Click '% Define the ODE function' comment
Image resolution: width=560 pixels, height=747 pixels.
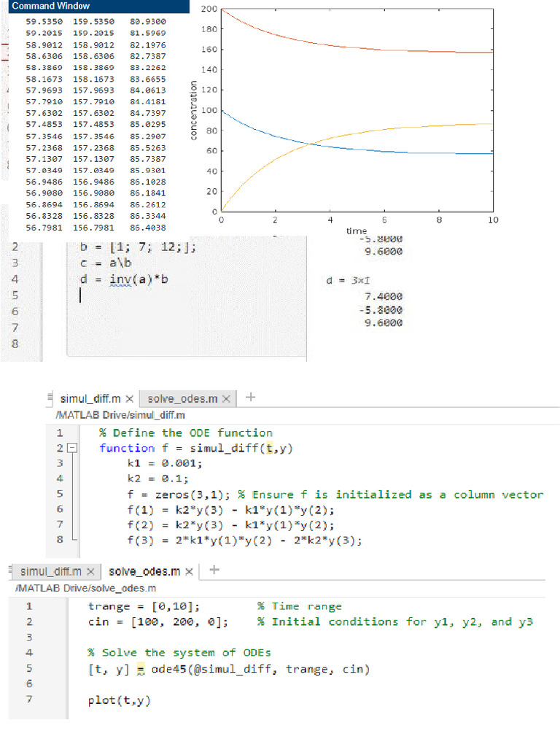(x=186, y=433)
